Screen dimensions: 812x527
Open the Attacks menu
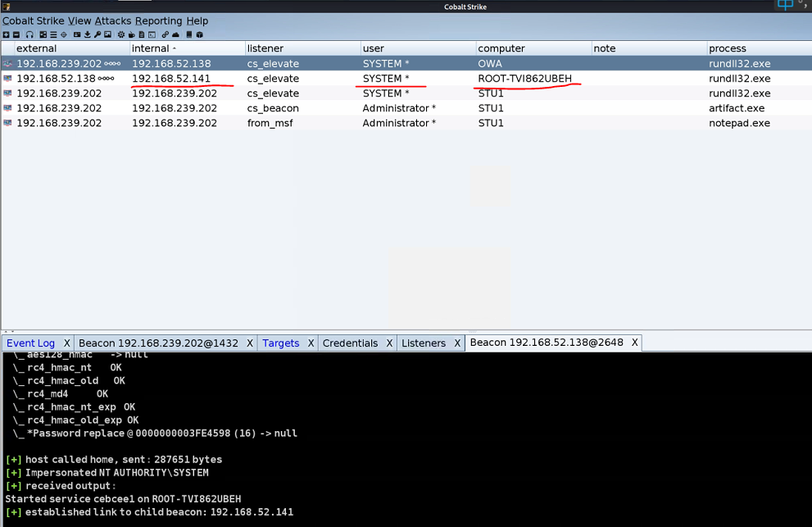click(113, 20)
